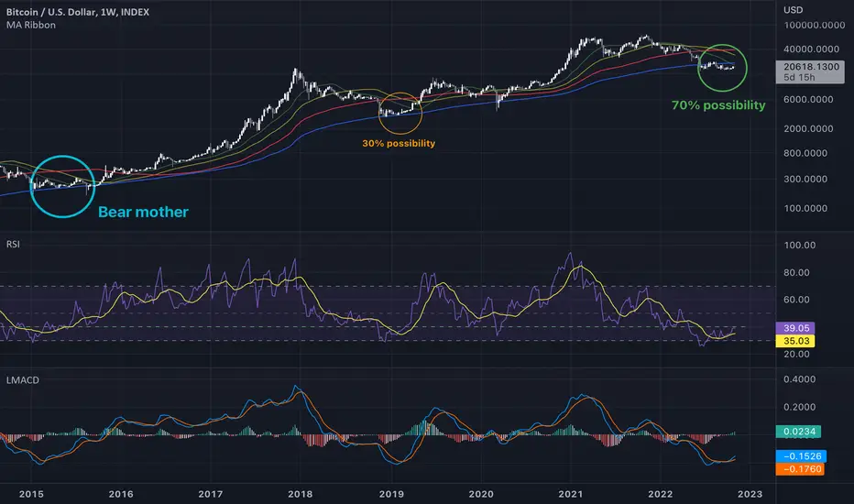Image resolution: width=854 pixels, height=504 pixels.
Task: Click the RSI average tag 35.03
Action: coord(795,341)
